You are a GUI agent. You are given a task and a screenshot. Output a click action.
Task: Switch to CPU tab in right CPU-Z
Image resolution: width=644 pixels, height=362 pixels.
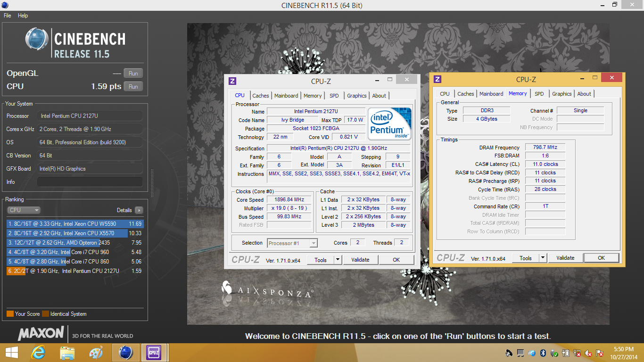coord(445,94)
